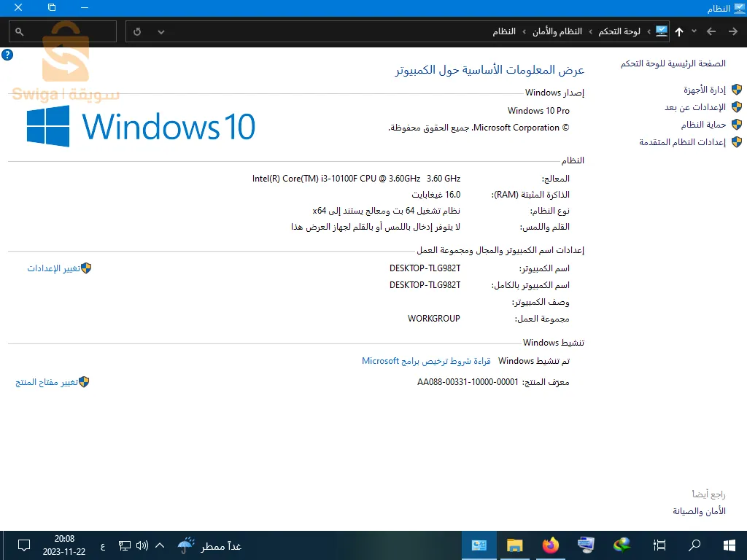Screen dimensions: 747x560
Task: Select 'لوحة التحكم' in the breadcrumb path
Action: [619, 31]
